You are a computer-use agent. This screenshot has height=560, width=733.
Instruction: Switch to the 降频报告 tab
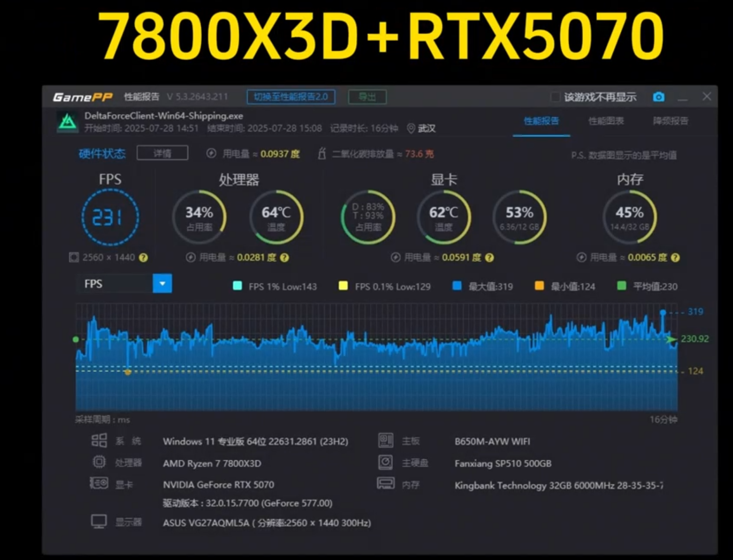(670, 121)
